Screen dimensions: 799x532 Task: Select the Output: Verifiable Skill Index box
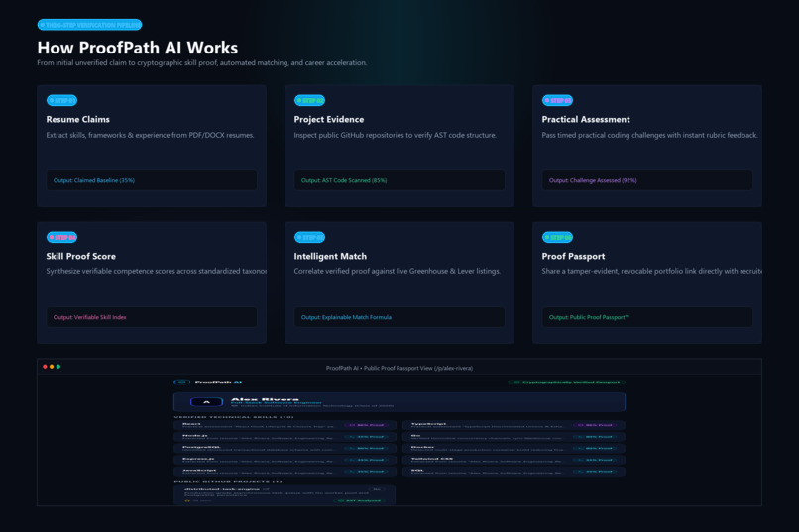[152, 317]
